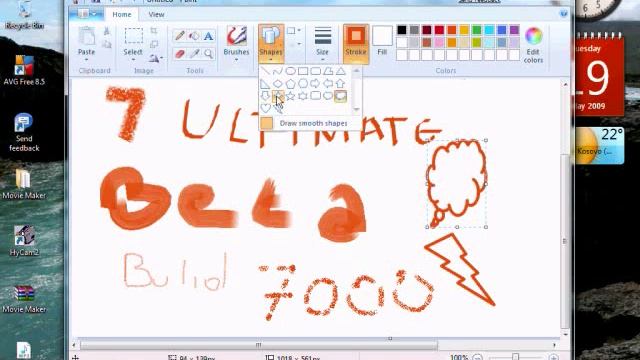Select the Color picker eyedropper tool
Viewport: 640px width, 360px height.
coord(194,53)
